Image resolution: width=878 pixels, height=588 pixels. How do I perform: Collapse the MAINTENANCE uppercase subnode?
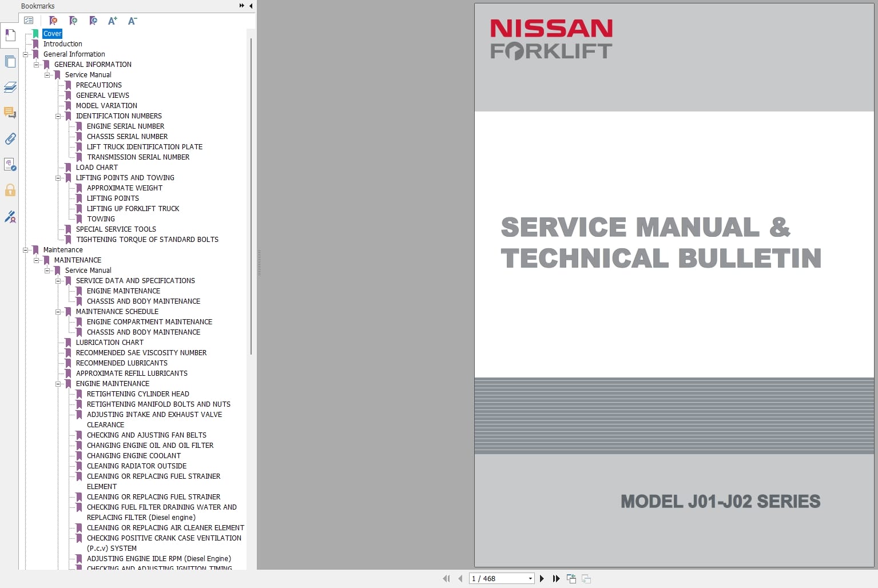coord(36,260)
